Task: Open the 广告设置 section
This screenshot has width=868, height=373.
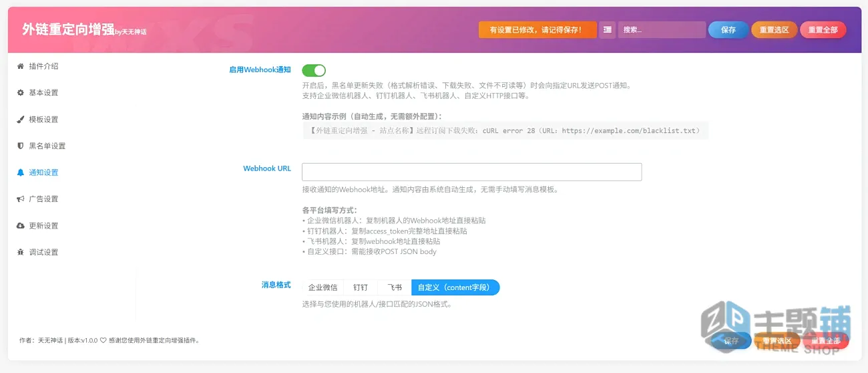Action: [43, 199]
